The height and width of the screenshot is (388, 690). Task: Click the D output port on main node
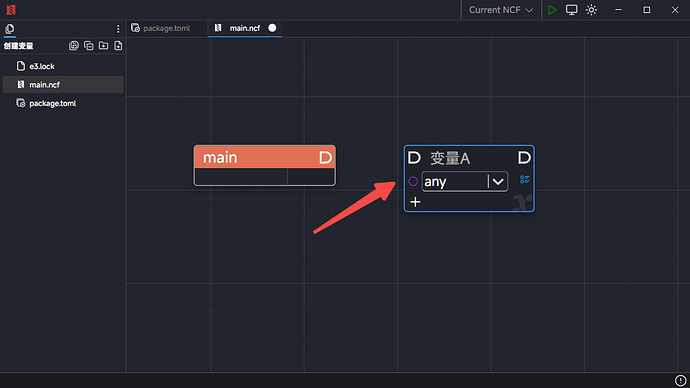(x=325, y=157)
